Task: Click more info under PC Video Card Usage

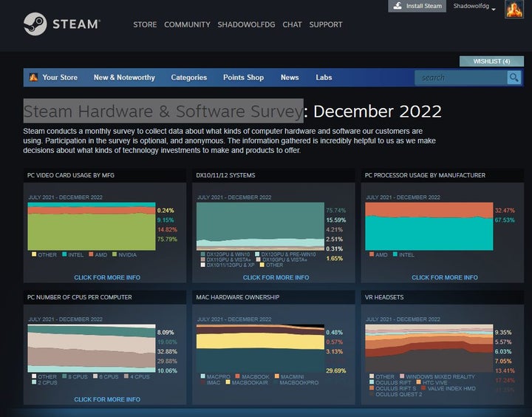Action: (107, 278)
